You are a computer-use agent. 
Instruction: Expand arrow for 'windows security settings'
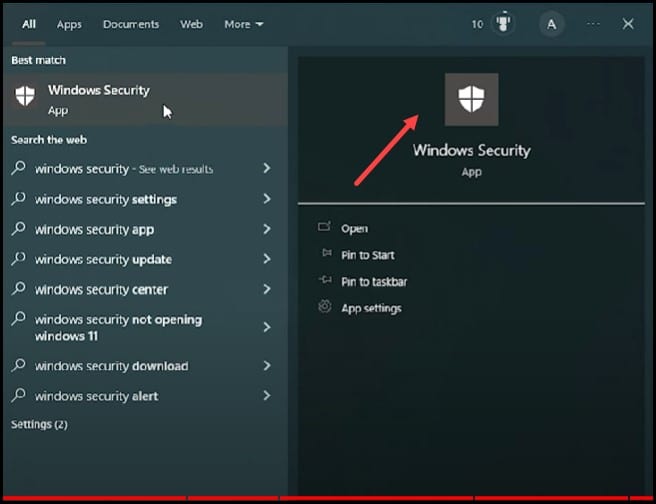pyautogui.click(x=266, y=199)
